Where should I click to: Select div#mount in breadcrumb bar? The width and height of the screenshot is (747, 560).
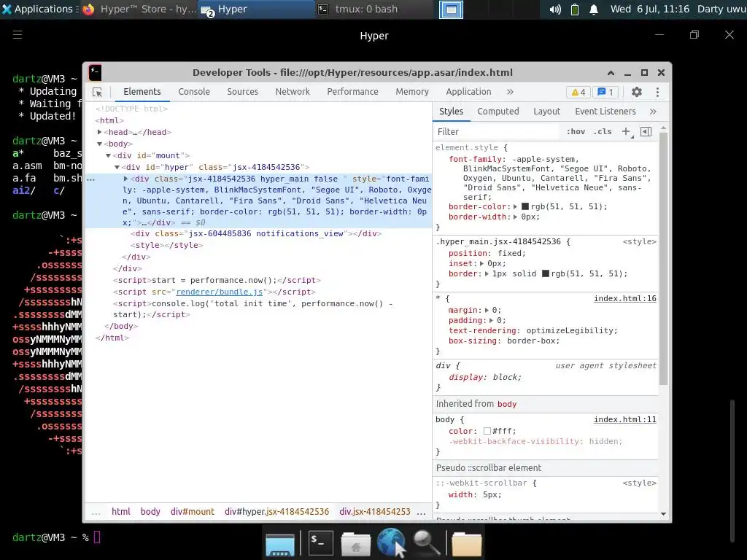(193, 511)
